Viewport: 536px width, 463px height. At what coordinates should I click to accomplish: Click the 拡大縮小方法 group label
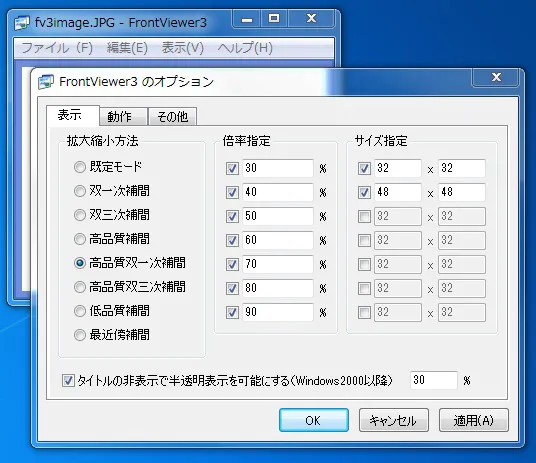pyautogui.click(x=103, y=141)
